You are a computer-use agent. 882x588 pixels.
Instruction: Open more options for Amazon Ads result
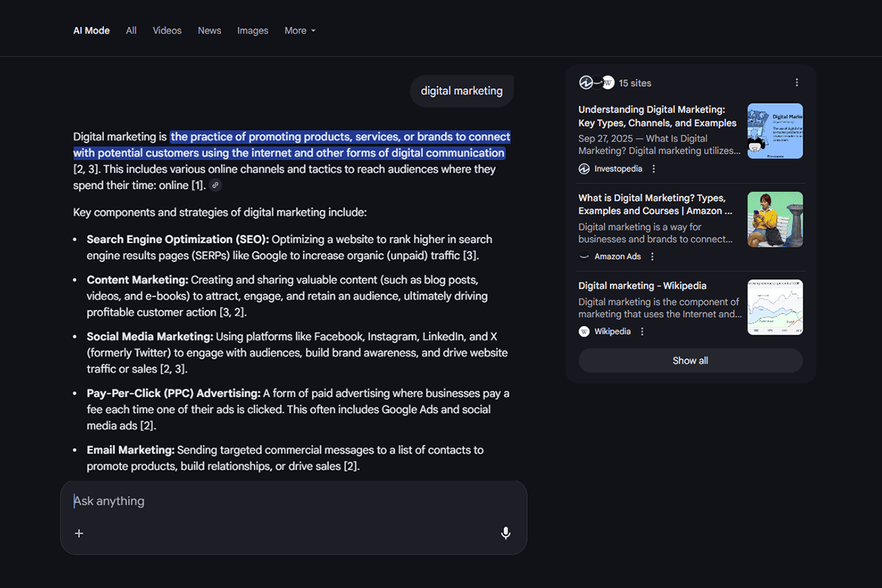(x=652, y=257)
